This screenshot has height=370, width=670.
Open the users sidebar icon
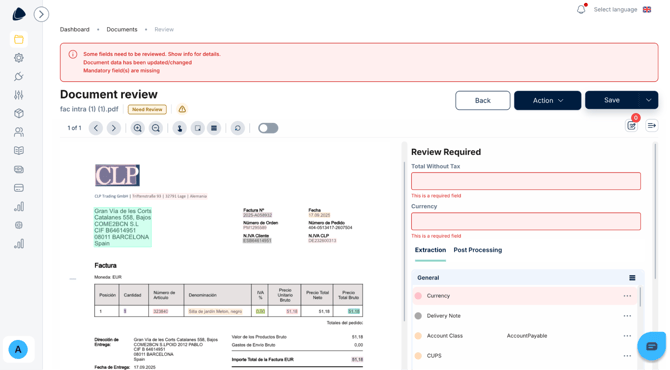pos(19,132)
